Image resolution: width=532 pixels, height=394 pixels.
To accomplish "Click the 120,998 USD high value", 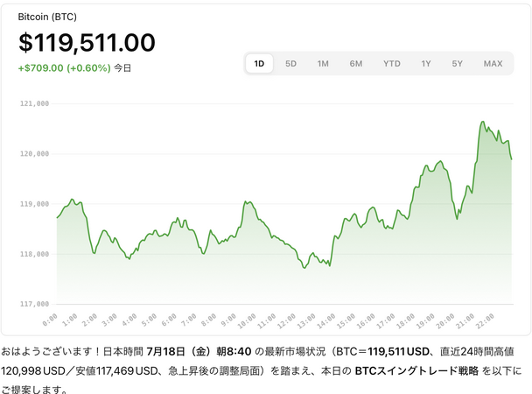I will pyautogui.click(x=33, y=370).
